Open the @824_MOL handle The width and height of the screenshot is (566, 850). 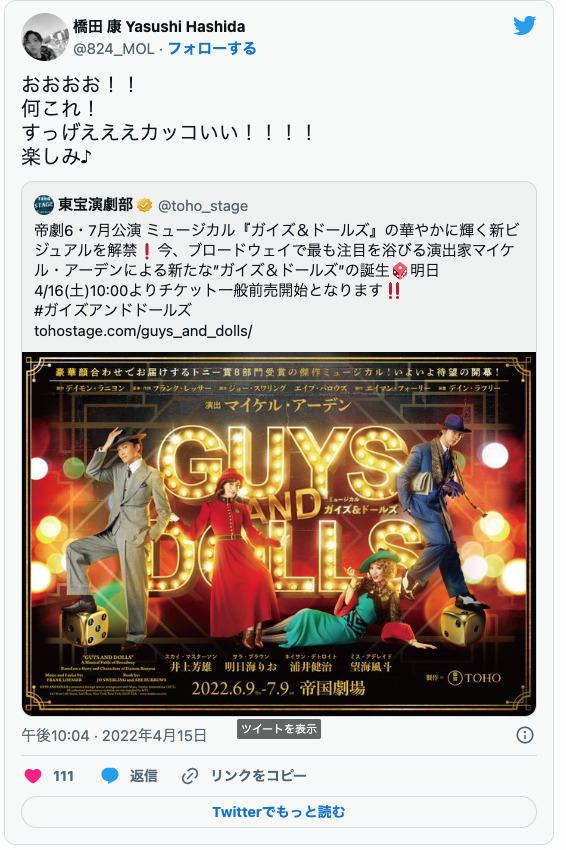pyautogui.click(x=114, y=49)
